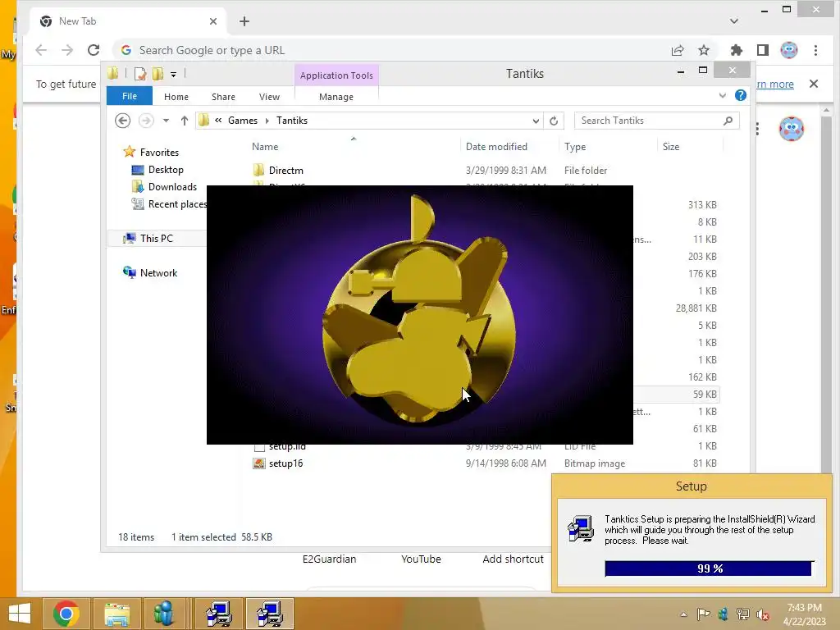Close the New Tab tab

coord(213,21)
